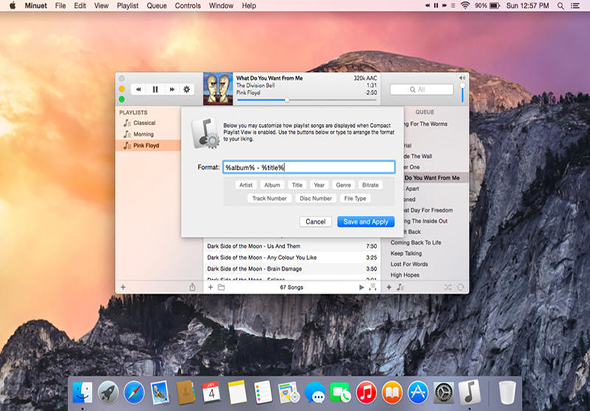Screen dimensions: 590x411
Task: Click the menu bar pause icon
Action: coord(436,6)
